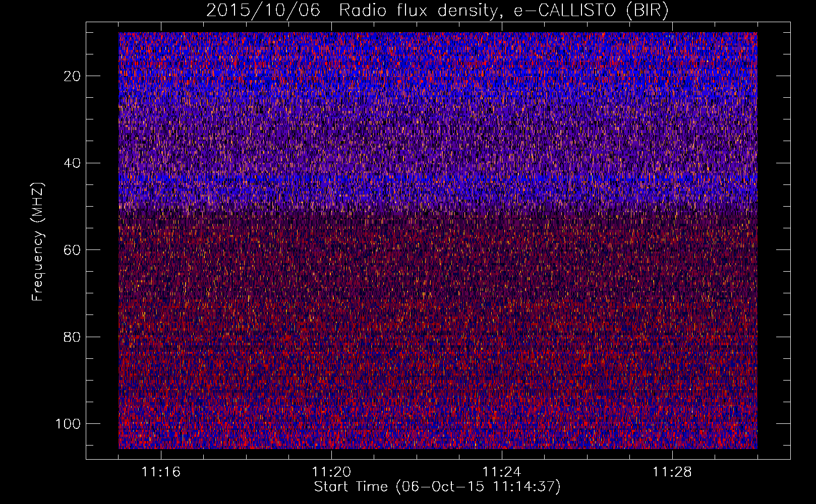816x504 pixels.
Task: Click the 11:16 time tick label
Action: [x=161, y=472]
